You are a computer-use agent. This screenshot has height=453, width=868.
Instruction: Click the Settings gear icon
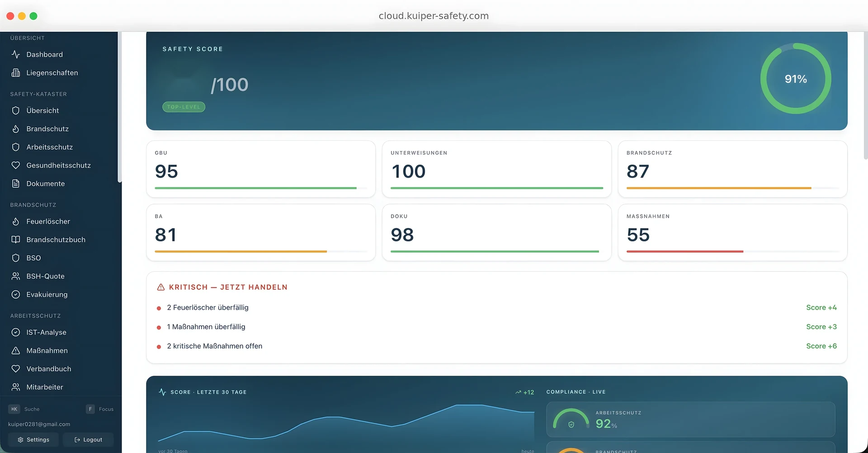point(20,440)
